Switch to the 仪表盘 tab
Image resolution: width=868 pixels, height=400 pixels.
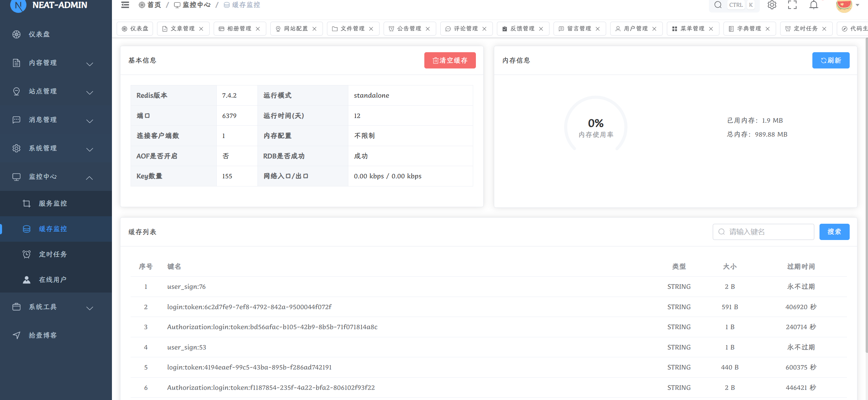pyautogui.click(x=135, y=29)
